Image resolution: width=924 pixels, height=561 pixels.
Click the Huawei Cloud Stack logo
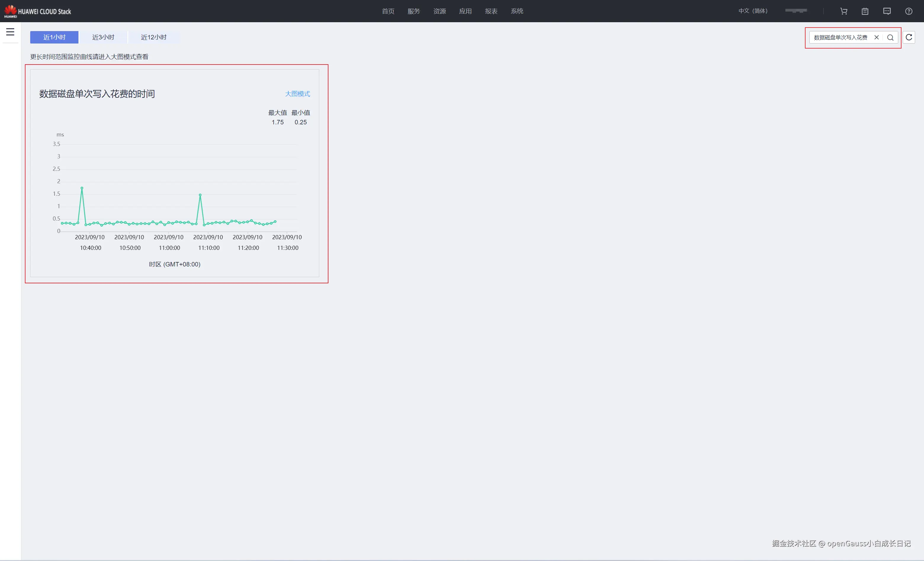[x=38, y=11]
